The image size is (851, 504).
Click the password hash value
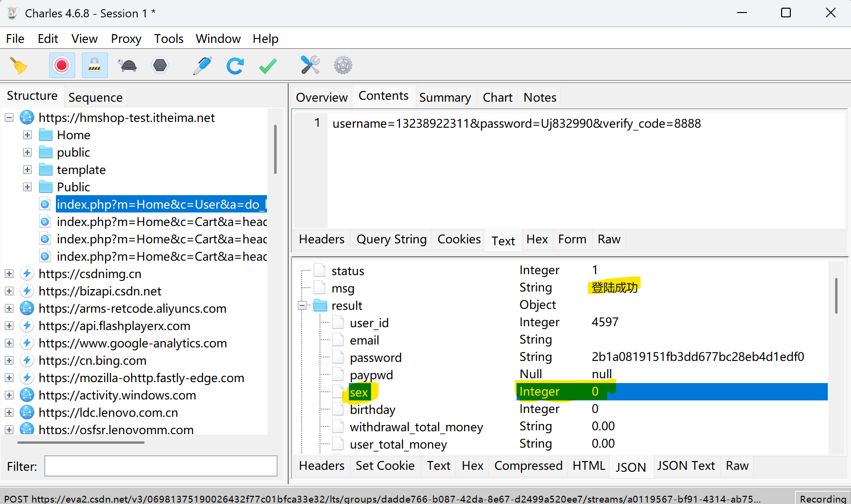(698, 357)
